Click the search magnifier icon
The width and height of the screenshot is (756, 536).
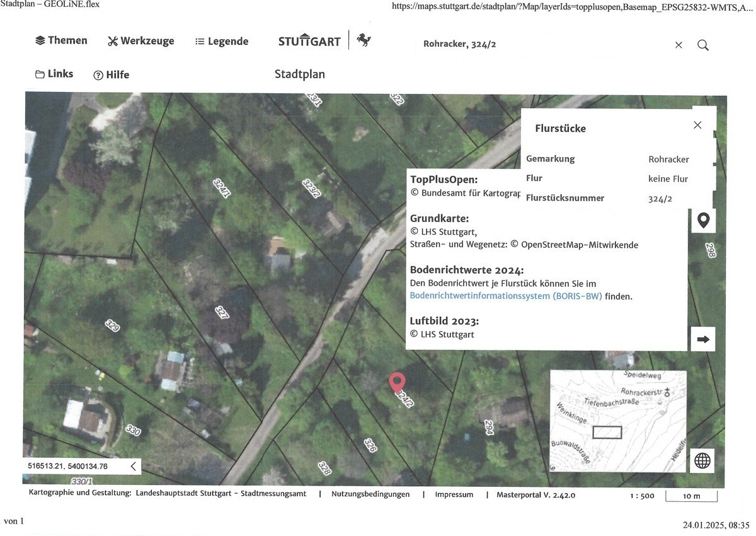(703, 45)
